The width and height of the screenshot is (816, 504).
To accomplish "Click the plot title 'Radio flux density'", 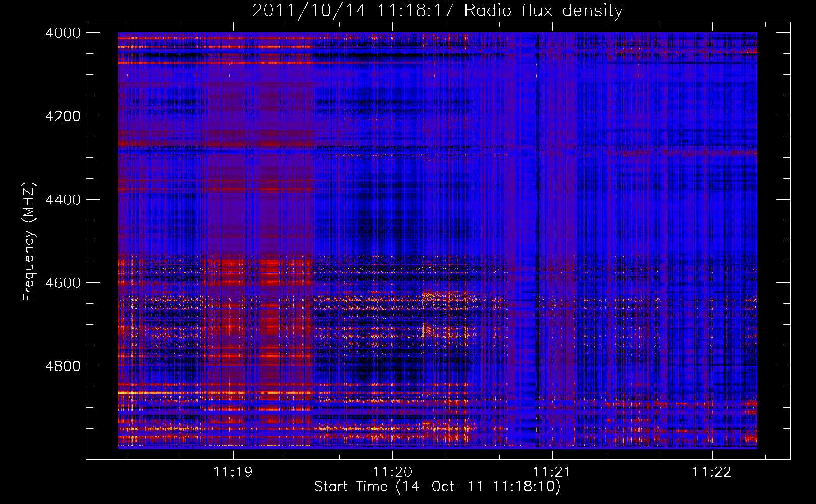I will 437,11.
